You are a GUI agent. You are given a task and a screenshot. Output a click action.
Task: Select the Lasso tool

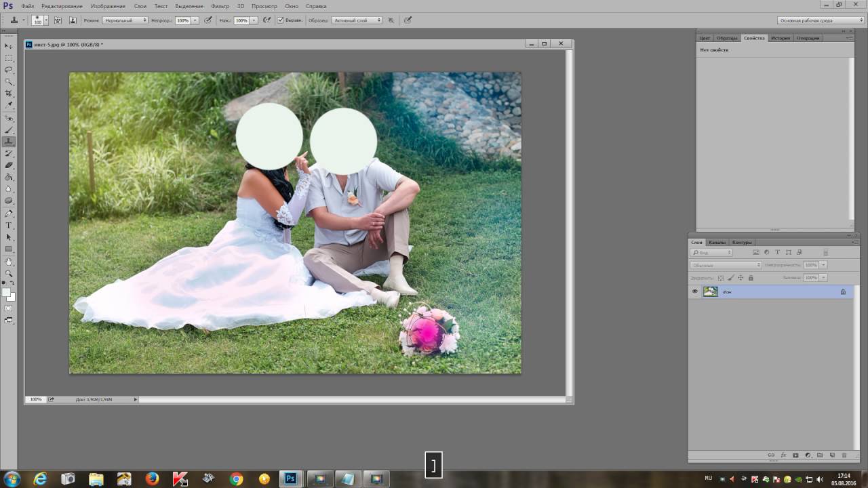tap(9, 70)
